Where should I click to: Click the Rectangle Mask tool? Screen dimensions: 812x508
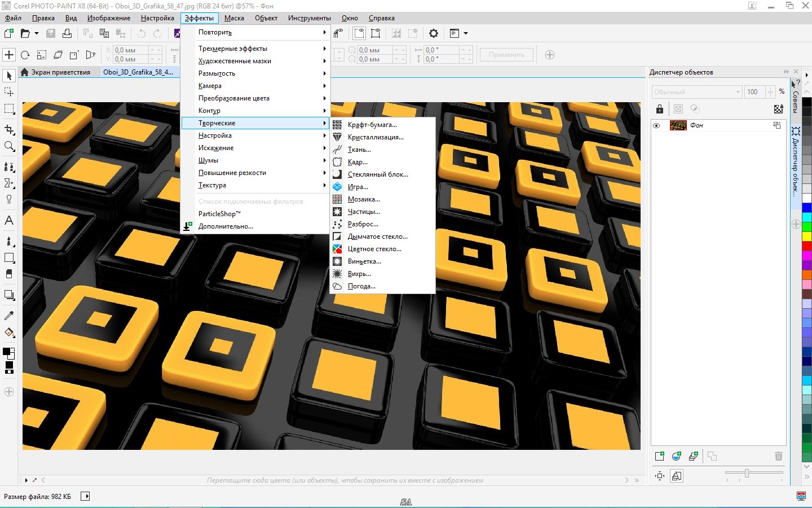pyautogui.click(x=9, y=109)
